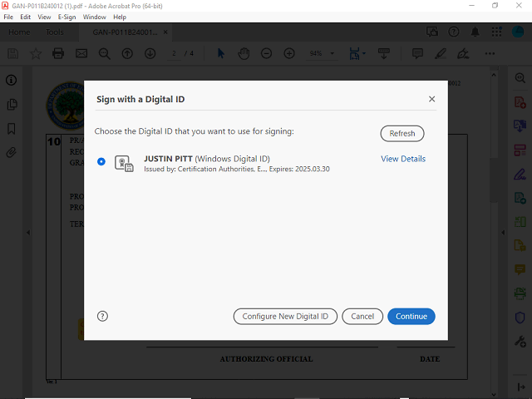Select the highlighter pen tool
The height and width of the screenshot is (399, 532).
[x=441, y=53]
